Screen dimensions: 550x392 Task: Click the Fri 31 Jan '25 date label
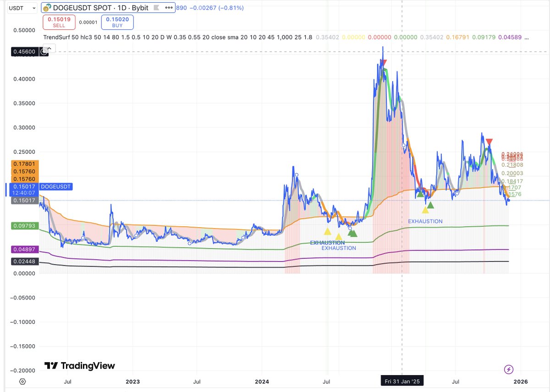(402, 381)
